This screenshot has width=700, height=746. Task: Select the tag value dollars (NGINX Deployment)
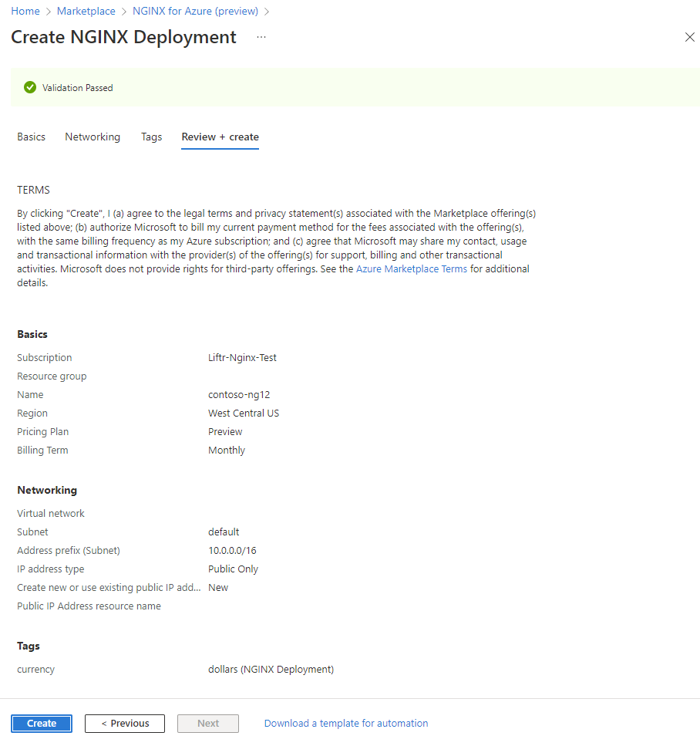(271, 670)
